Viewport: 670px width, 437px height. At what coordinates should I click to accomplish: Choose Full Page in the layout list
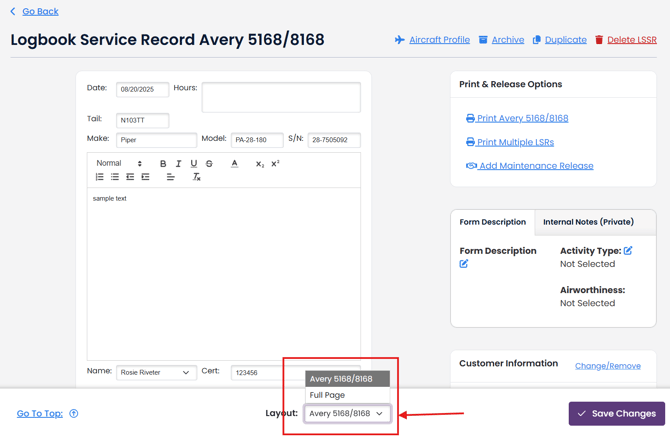click(x=347, y=395)
